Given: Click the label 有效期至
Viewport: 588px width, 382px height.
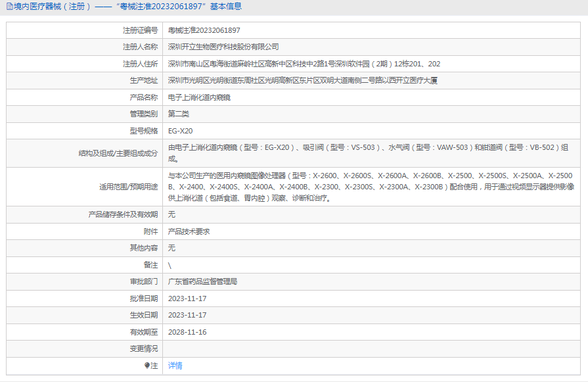Looking at the screenshot, I should pyautogui.click(x=144, y=332).
